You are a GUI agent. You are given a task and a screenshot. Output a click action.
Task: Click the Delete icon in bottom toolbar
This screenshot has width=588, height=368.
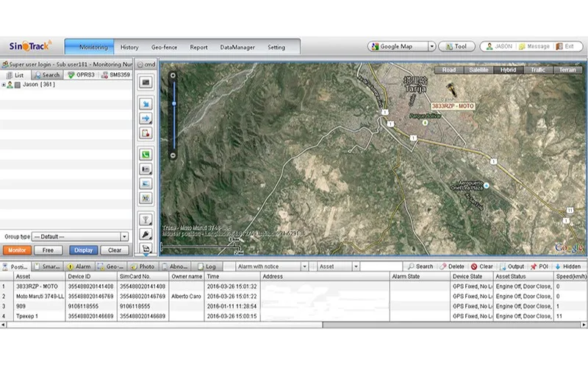click(442, 266)
